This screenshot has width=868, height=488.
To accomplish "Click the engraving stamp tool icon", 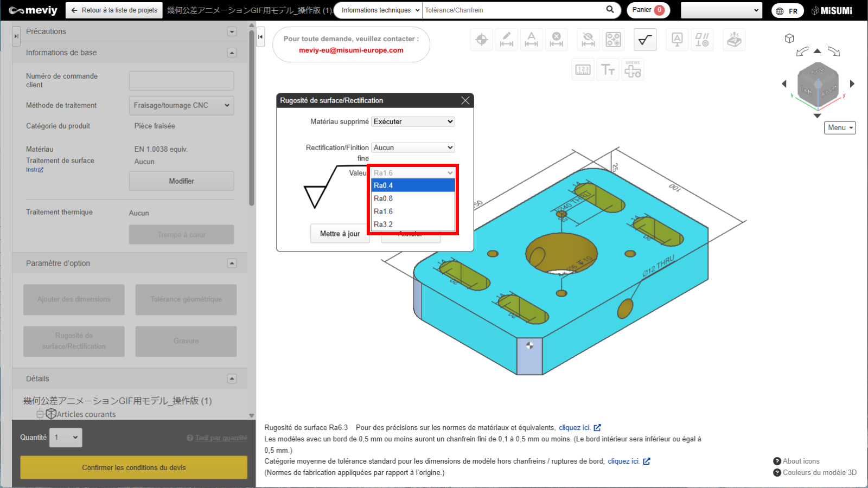I will click(x=734, y=40).
